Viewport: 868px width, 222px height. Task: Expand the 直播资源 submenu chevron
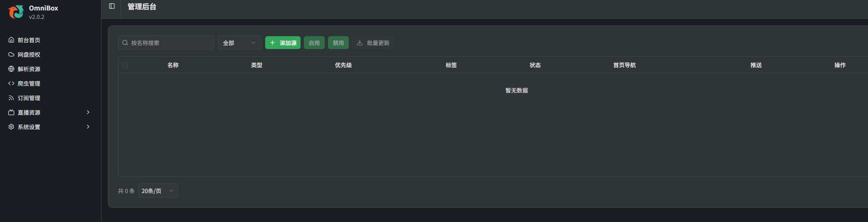[88, 112]
